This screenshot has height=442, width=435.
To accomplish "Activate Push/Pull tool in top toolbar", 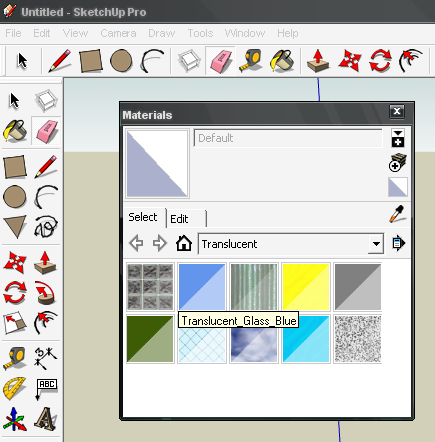I will pyautogui.click(x=318, y=61).
